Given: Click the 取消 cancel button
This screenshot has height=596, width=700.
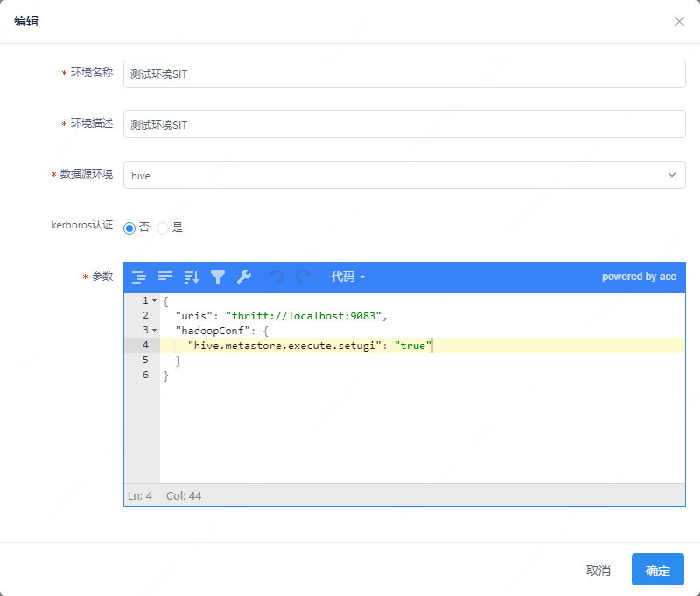Looking at the screenshot, I should (x=598, y=570).
